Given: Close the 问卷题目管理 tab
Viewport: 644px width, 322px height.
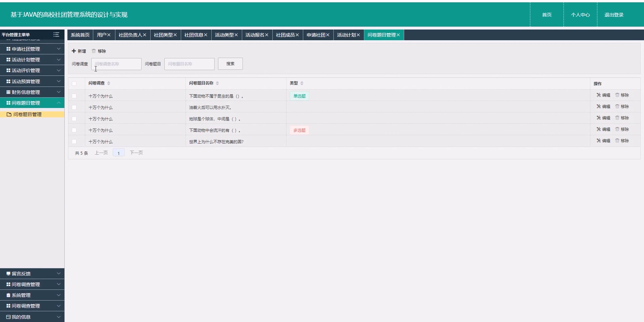Looking at the screenshot, I should pyautogui.click(x=398, y=35).
